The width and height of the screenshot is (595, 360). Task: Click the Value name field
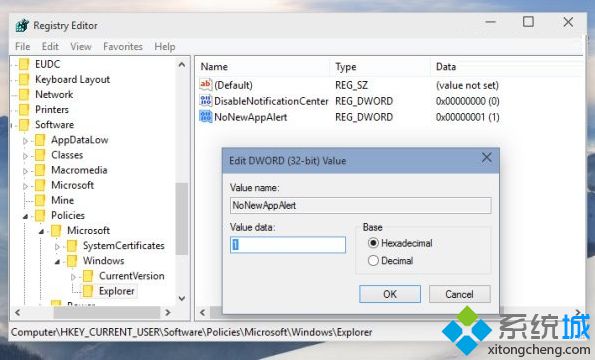click(360, 205)
